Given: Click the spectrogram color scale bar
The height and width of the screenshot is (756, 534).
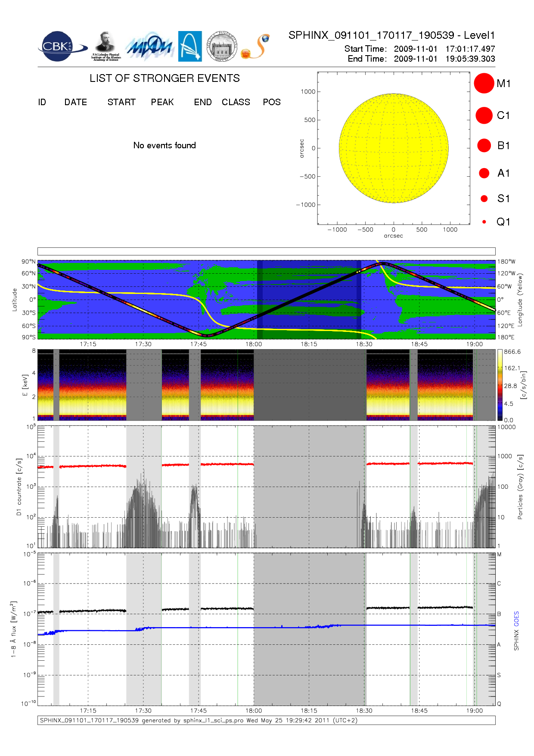Looking at the screenshot, I should (x=500, y=385).
